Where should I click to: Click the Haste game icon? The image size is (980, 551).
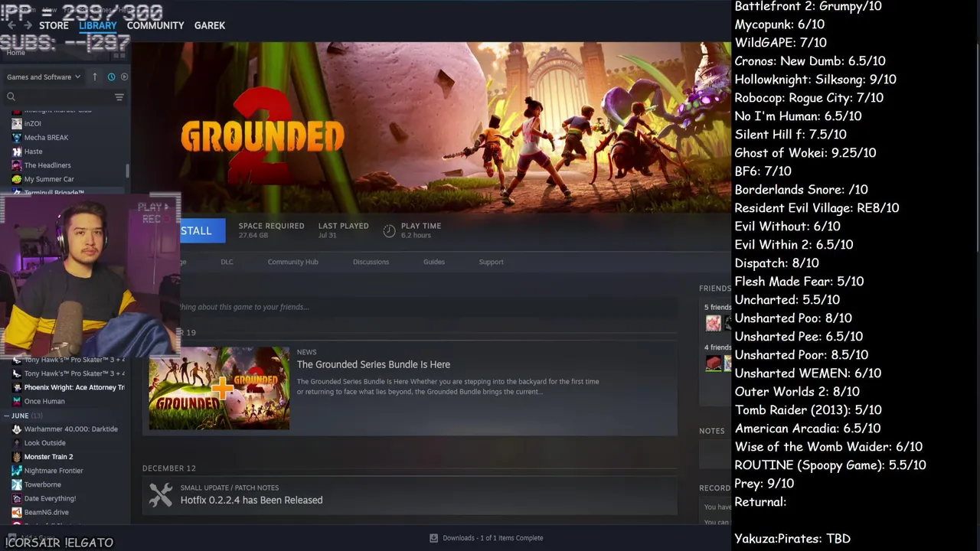click(17, 152)
